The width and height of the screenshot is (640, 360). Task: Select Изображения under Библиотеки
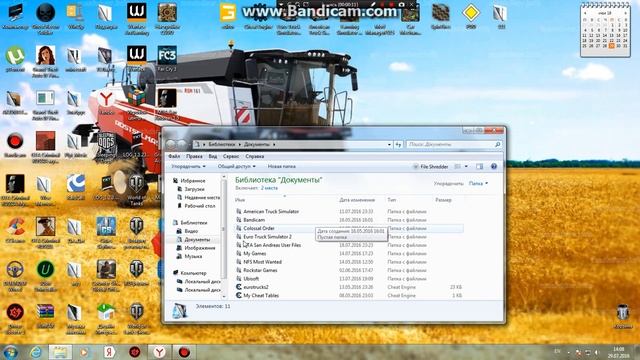[x=200, y=248]
